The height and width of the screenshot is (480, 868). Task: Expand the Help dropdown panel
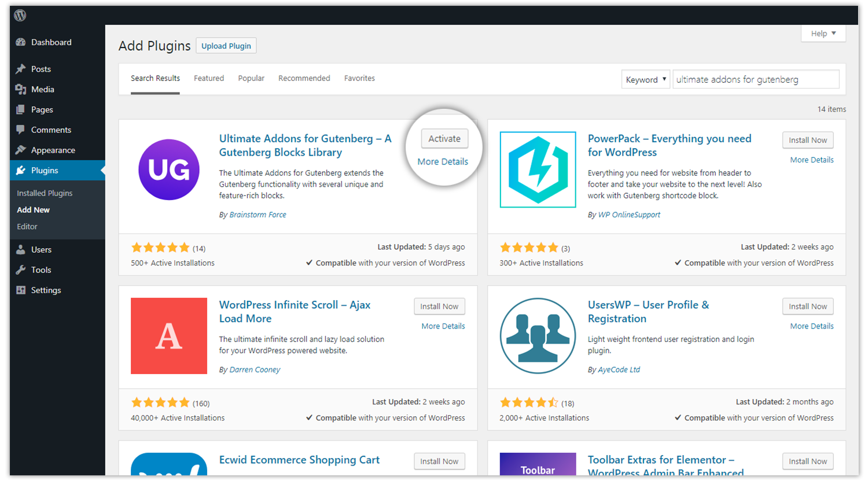tap(823, 34)
